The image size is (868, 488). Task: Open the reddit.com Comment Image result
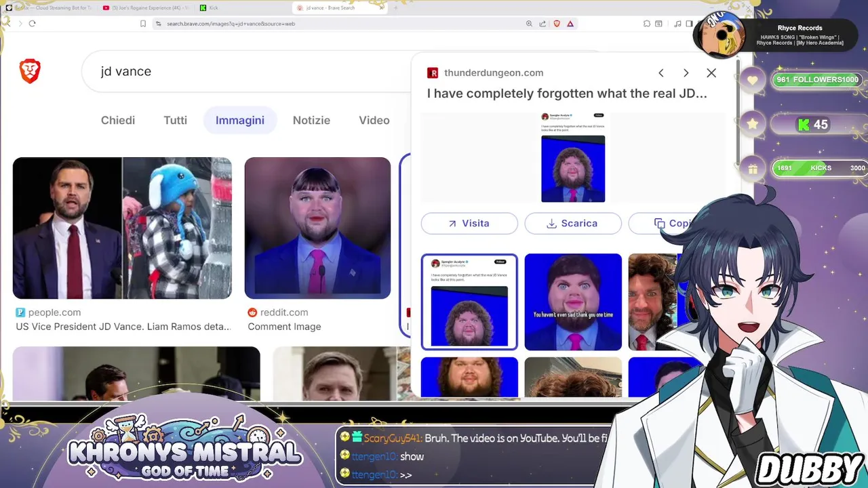point(317,228)
